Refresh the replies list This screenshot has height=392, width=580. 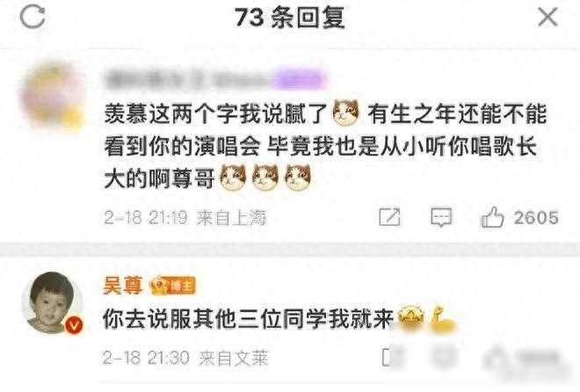(33, 17)
